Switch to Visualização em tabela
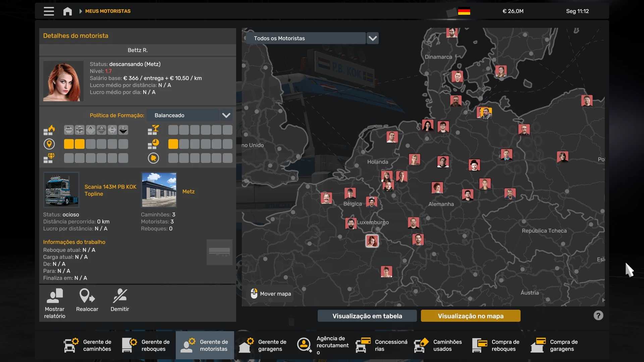 click(367, 316)
